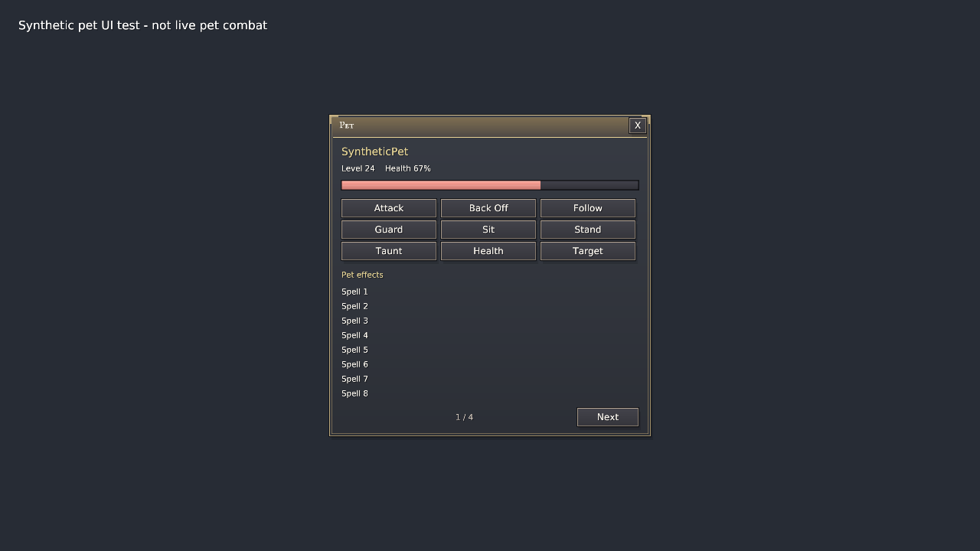
Task: Order the pet to Back Off
Action: click(x=488, y=208)
